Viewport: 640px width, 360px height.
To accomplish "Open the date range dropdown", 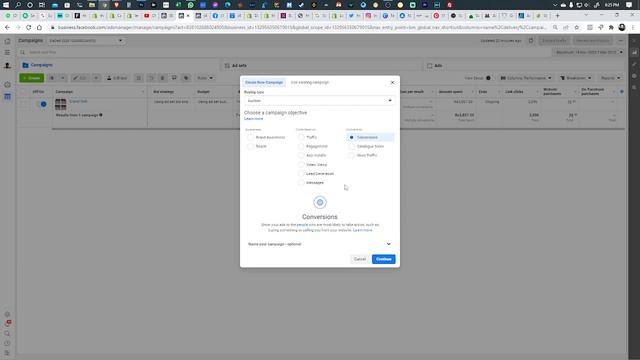I will click(589, 52).
